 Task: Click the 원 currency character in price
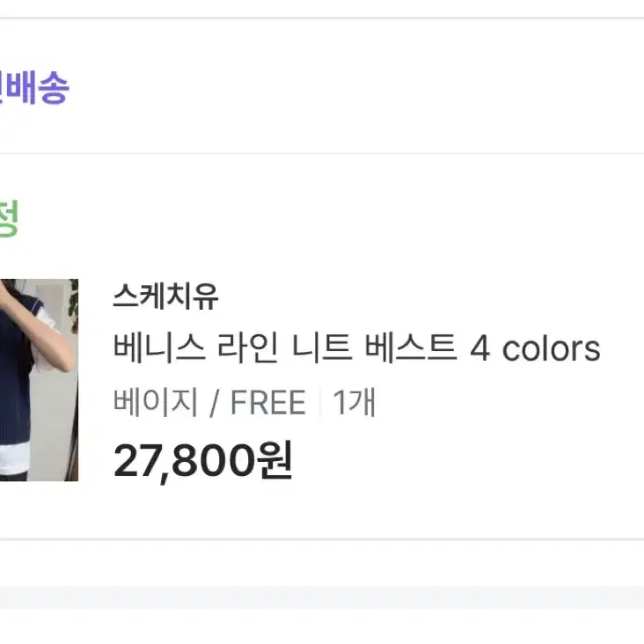pyautogui.click(x=274, y=459)
